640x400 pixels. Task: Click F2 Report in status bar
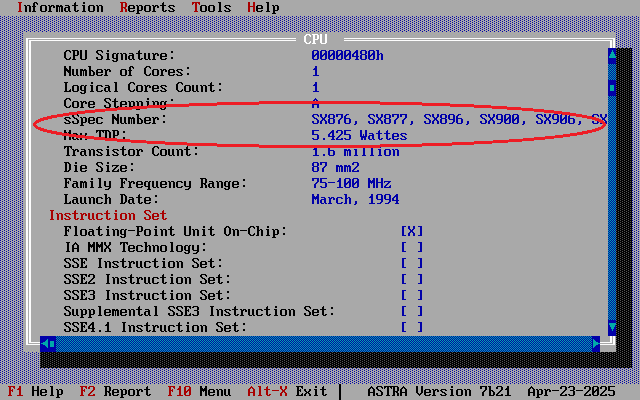tap(115, 391)
